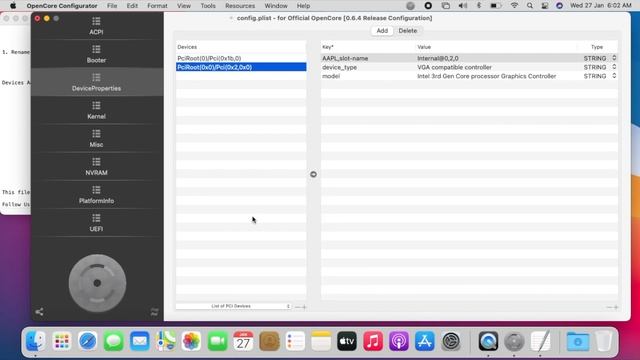Click the value Internal@0,2,0
Image resolution: width=640 pixels, height=360 pixels.
point(438,58)
